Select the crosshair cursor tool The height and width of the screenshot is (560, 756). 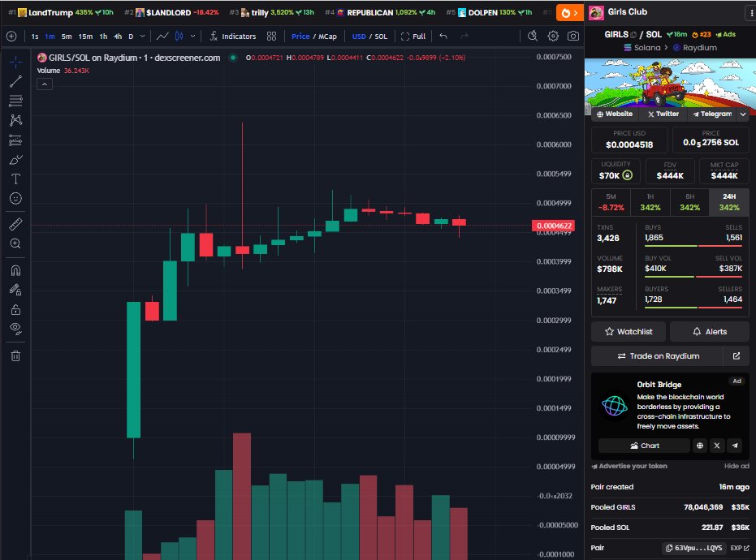tap(15, 62)
